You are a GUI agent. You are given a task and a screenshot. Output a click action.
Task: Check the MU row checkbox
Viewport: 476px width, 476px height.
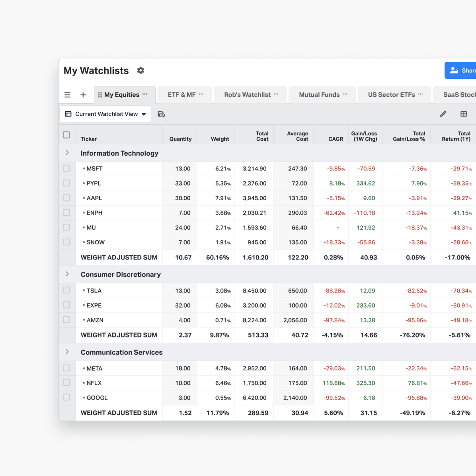[66, 227]
